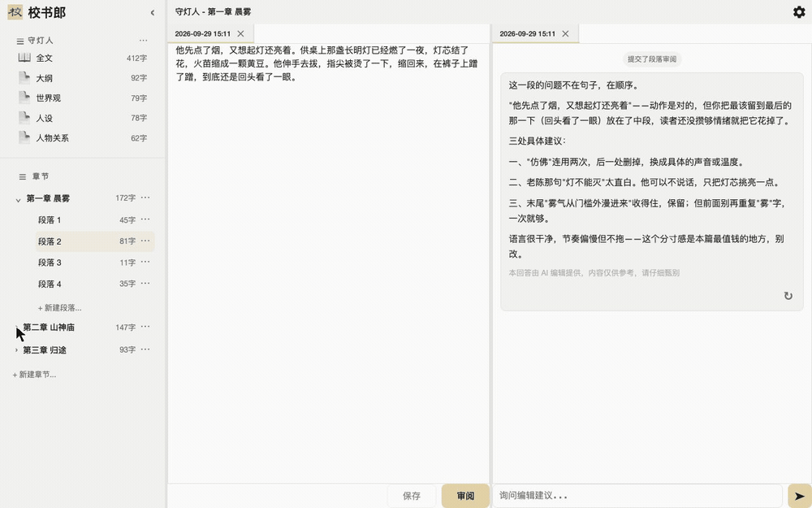This screenshot has height=508, width=812.
Task: Click the 守灯人 list icon
Action: (x=20, y=41)
